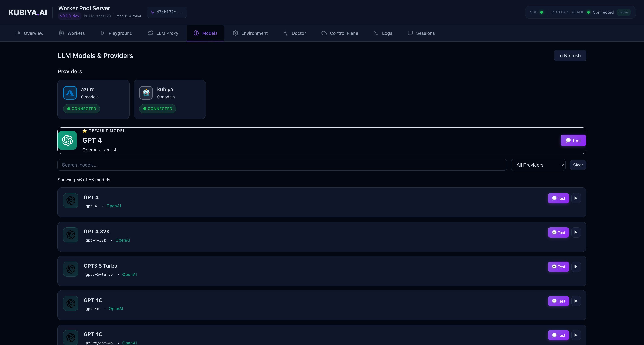Click the OpenAI icon in GPT 4 32K row
Screen dimensions: 644x345
tap(71, 235)
